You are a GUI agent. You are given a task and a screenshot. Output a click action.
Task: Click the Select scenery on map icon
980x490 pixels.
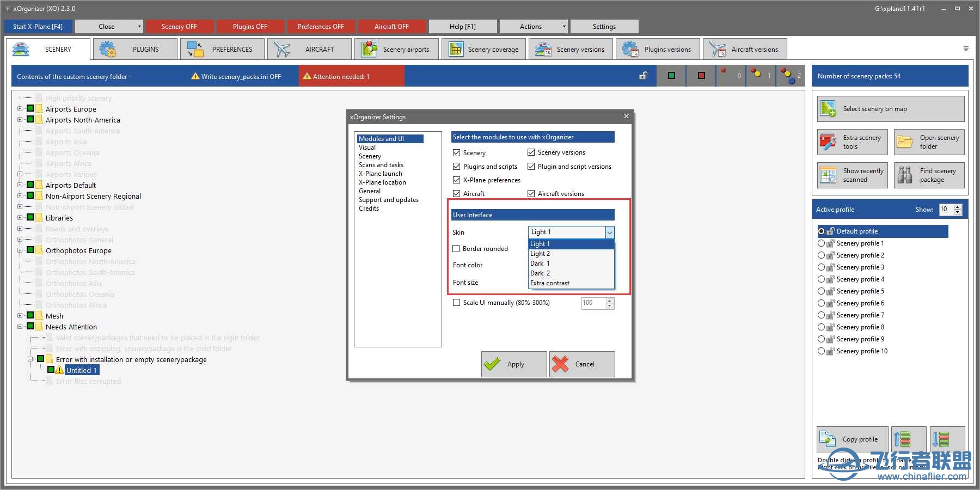[828, 109]
